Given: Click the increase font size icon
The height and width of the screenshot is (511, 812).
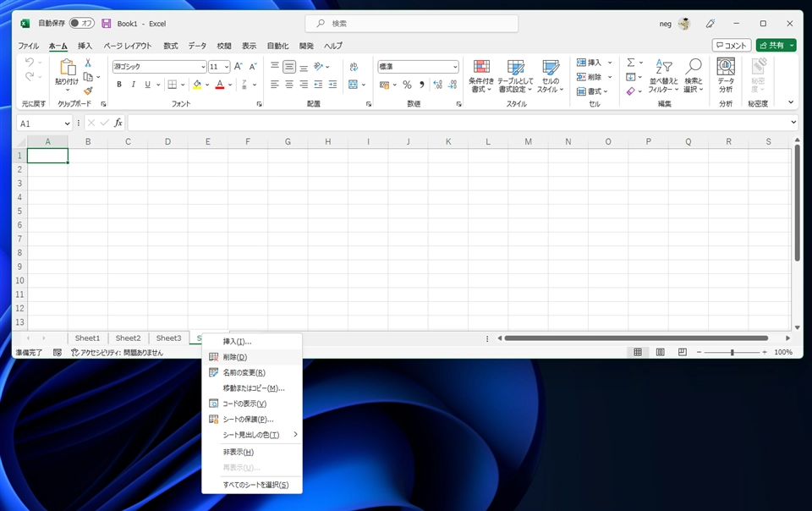Looking at the screenshot, I should click(238, 67).
